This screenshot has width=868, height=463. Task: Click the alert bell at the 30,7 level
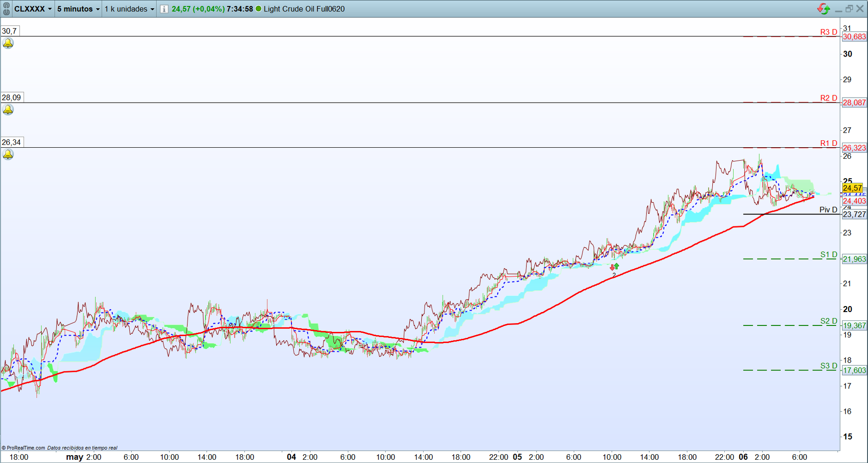click(8, 44)
